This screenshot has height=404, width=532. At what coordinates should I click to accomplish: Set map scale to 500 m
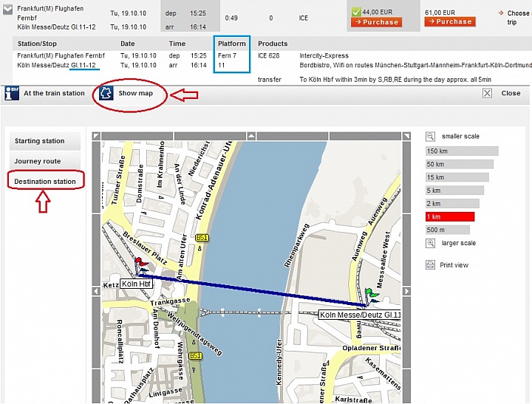pos(448,230)
